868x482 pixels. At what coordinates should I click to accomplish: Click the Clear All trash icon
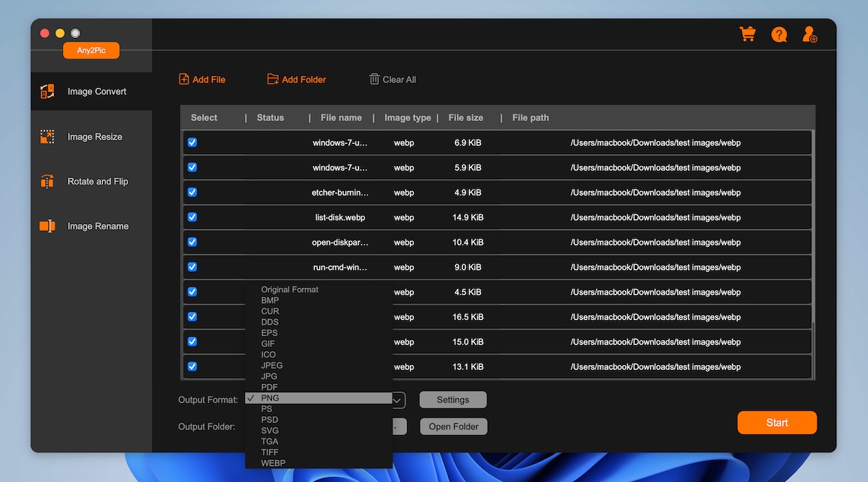[x=374, y=80]
